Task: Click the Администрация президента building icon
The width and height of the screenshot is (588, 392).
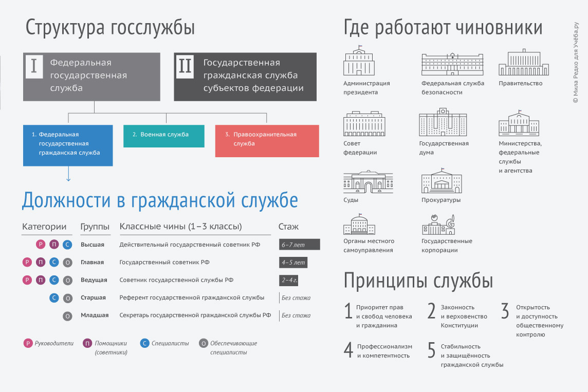Action: pos(359,62)
